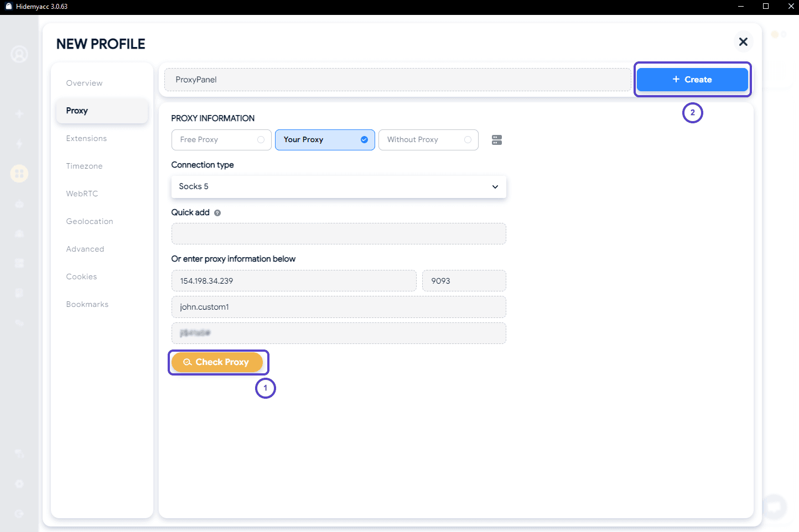This screenshot has width=799, height=532.
Task: Expand the Socks 5 dropdown arrow
Action: (495, 187)
